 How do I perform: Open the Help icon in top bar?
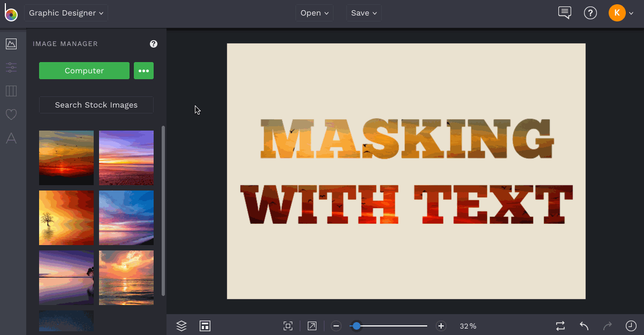point(590,13)
